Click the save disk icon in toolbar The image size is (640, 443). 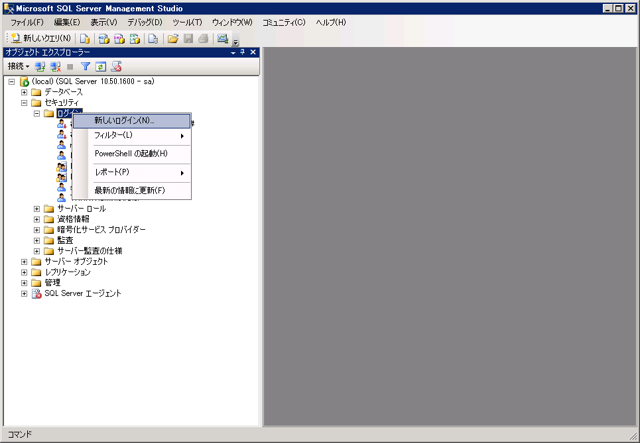(188, 39)
